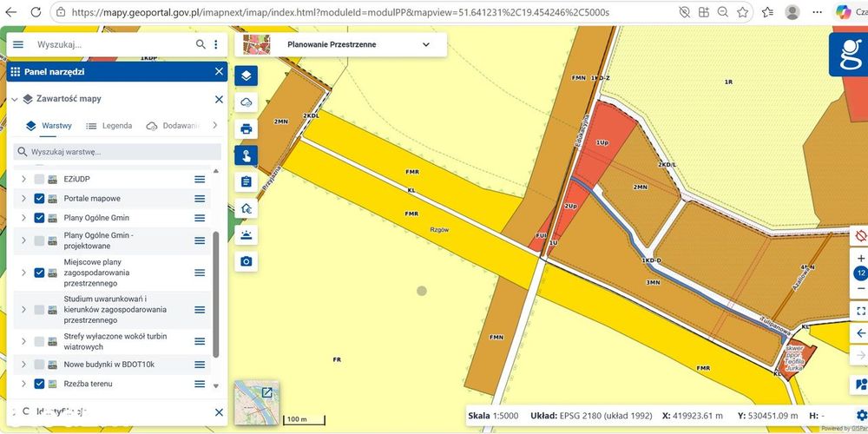Open the overview minimap thumbnail
Screen dimensions: 868x434
click(256, 403)
